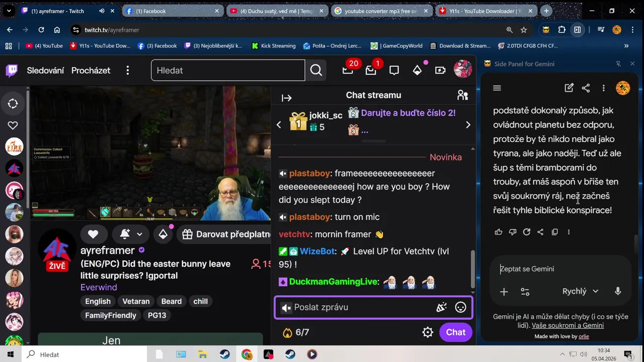644x362 pixels.
Task: Open Gemini side panel hamburger menu
Action: [x=497, y=88]
